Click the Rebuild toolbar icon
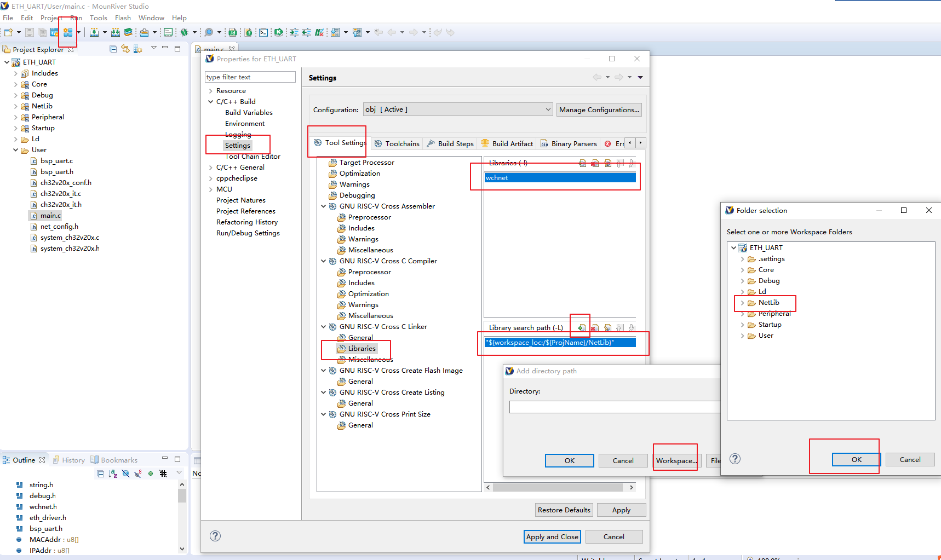Viewport: 941px width, 560px height. click(x=116, y=32)
